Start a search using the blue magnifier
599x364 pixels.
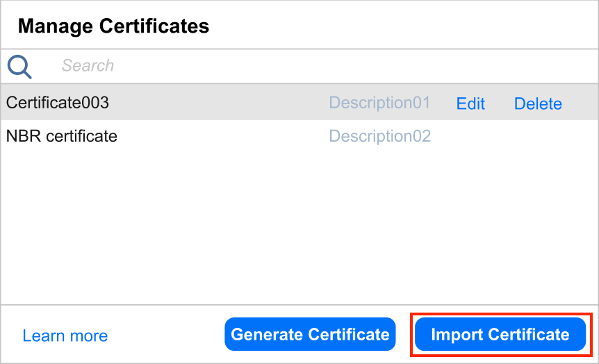(19, 67)
